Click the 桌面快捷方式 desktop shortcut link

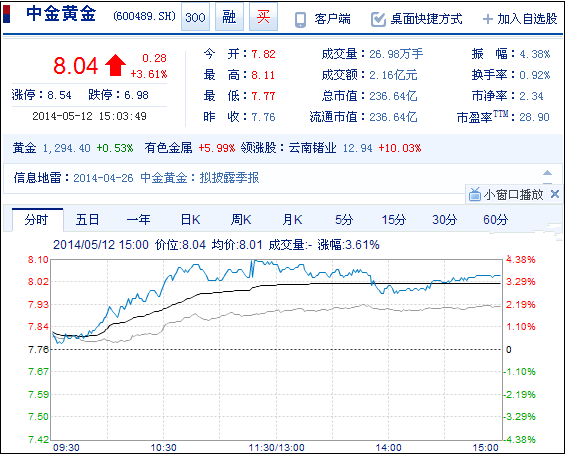[426, 19]
